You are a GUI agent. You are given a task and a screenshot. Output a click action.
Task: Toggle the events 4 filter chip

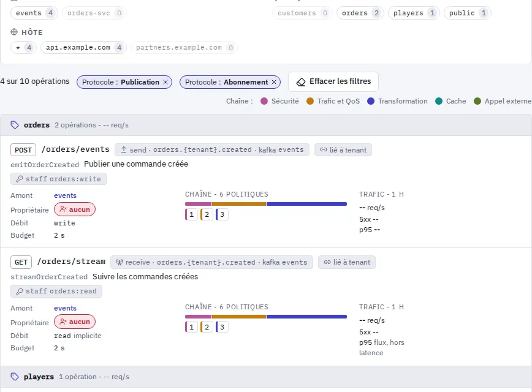(34, 13)
